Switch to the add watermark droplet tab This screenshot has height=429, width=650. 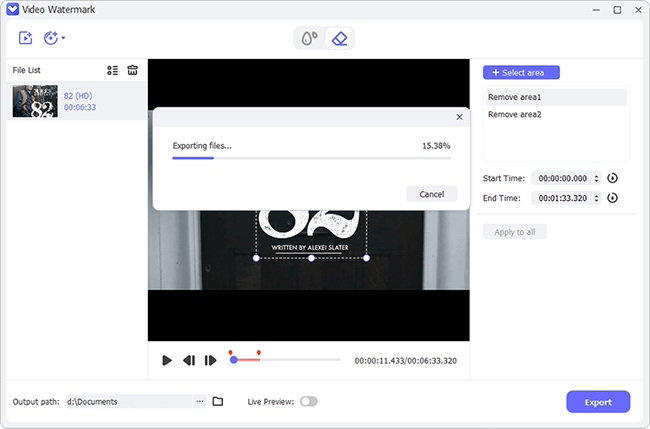click(x=310, y=39)
